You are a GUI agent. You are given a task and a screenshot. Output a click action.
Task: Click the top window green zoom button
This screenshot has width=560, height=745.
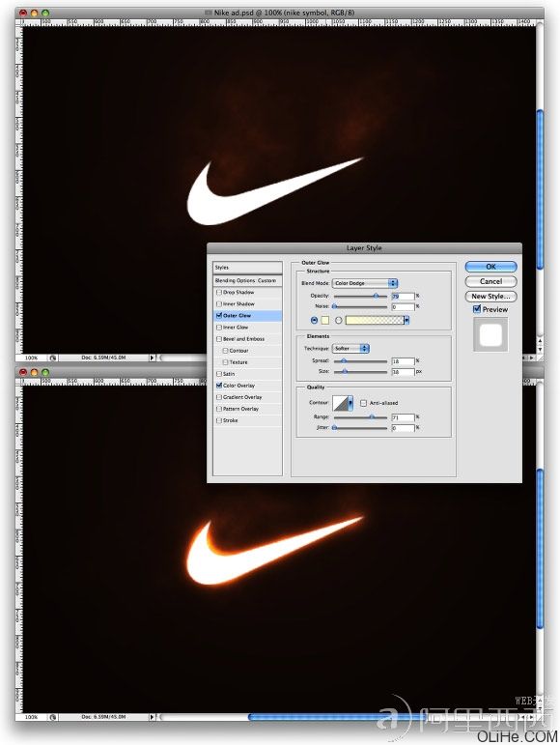click(45, 13)
